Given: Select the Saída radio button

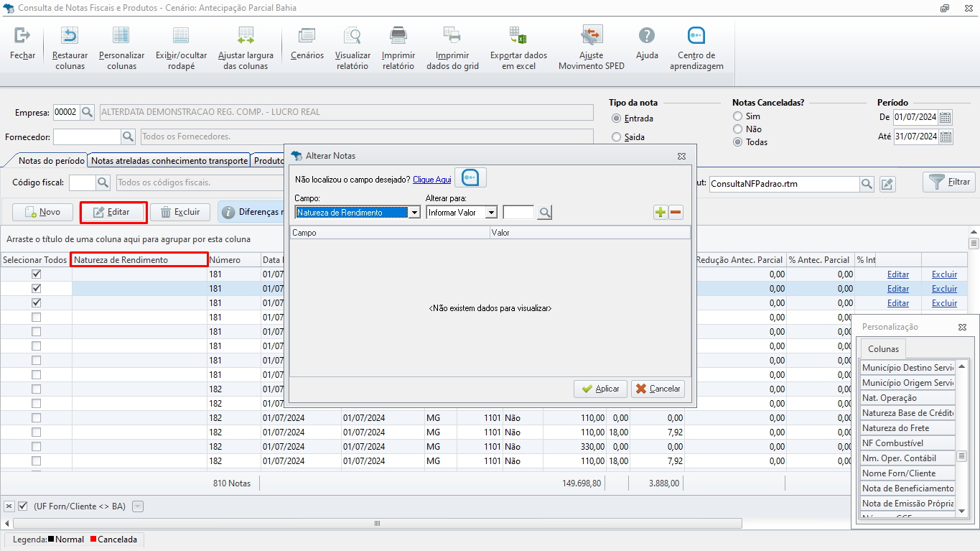Looking at the screenshot, I should 616,137.
